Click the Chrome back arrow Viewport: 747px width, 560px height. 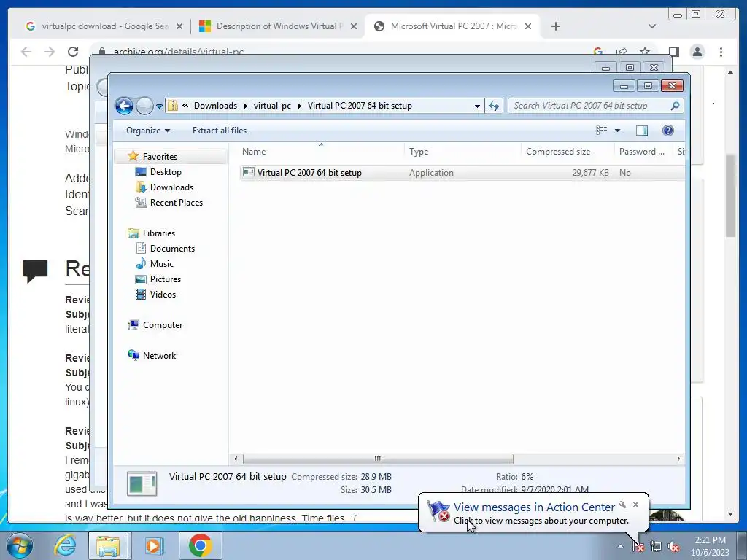coord(26,52)
